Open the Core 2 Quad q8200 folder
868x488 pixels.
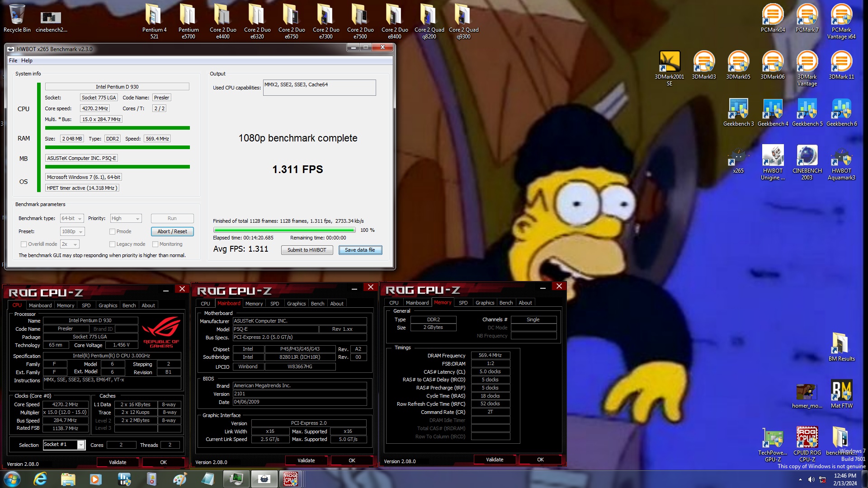429,20
